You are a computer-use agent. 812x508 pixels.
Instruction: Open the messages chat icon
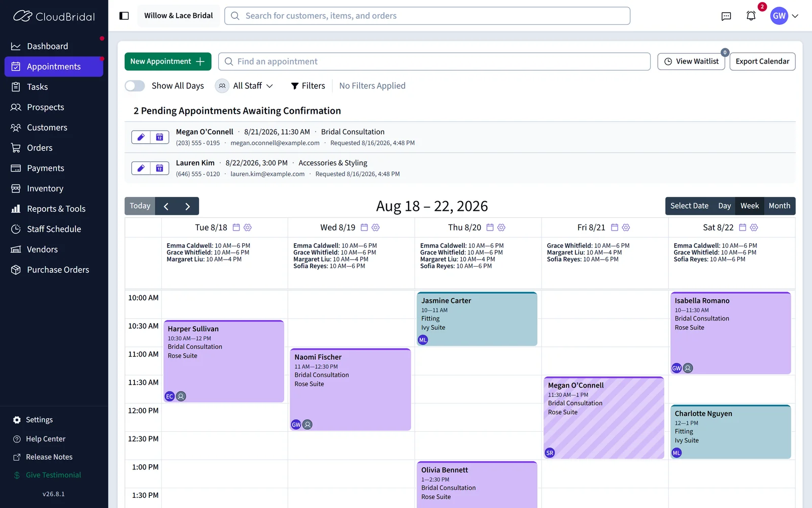click(x=726, y=16)
